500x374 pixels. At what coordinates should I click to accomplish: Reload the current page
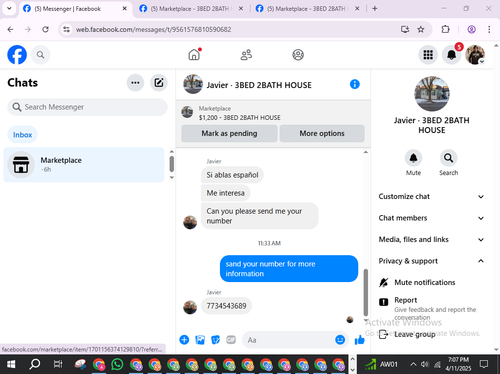[x=45, y=29]
